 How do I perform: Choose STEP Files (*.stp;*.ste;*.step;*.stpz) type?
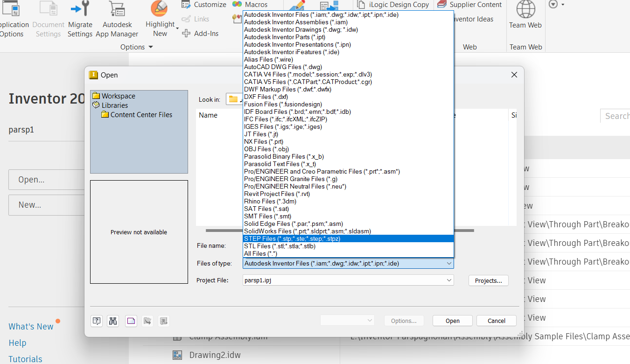pyautogui.click(x=348, y=238)
